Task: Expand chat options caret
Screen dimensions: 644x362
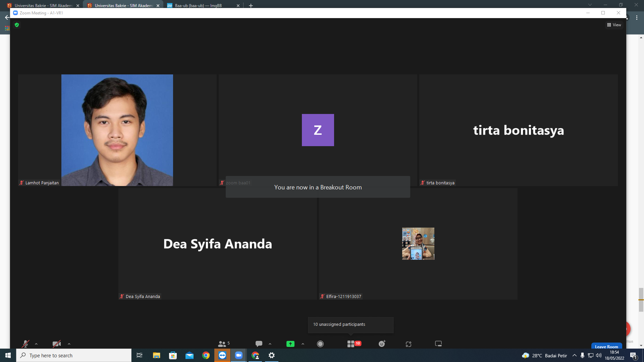Action: (270, 344)
